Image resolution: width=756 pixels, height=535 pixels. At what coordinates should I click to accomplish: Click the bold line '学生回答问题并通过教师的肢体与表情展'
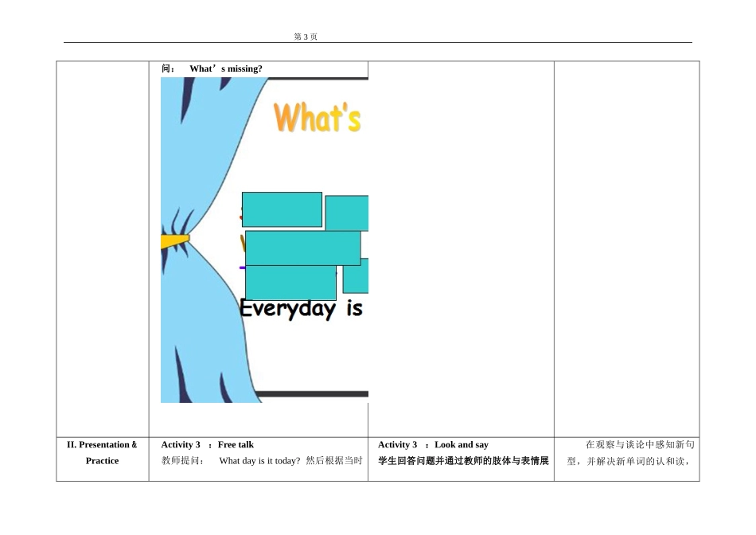463,461
